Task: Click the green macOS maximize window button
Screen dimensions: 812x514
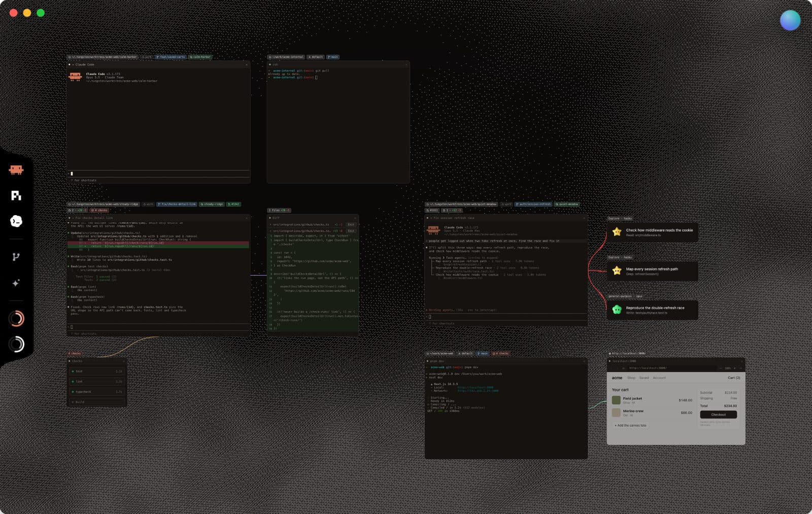Action: click(41, 13)
